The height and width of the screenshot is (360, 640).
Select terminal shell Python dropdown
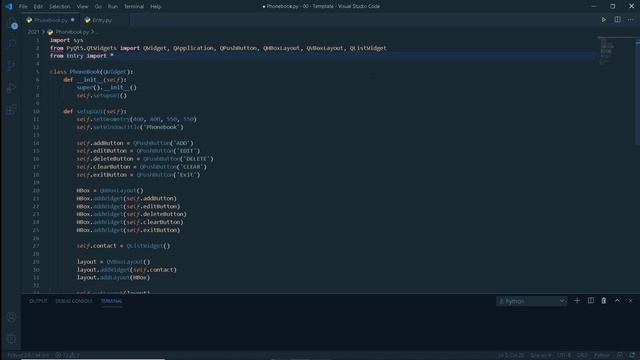pyautogui.click(x=531, y=301)
